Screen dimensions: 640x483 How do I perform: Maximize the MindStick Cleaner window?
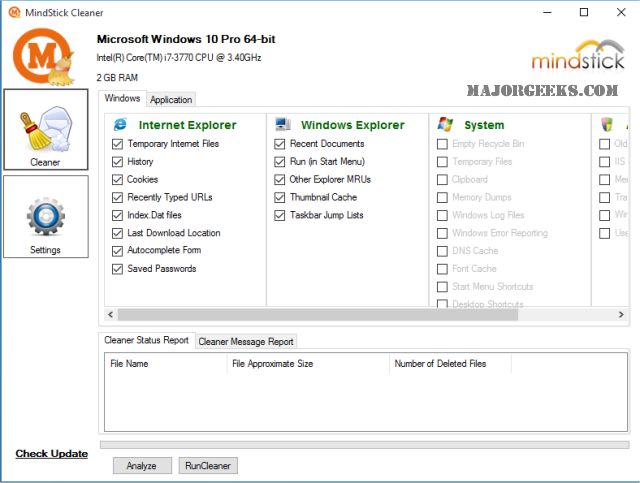[584, 12]
